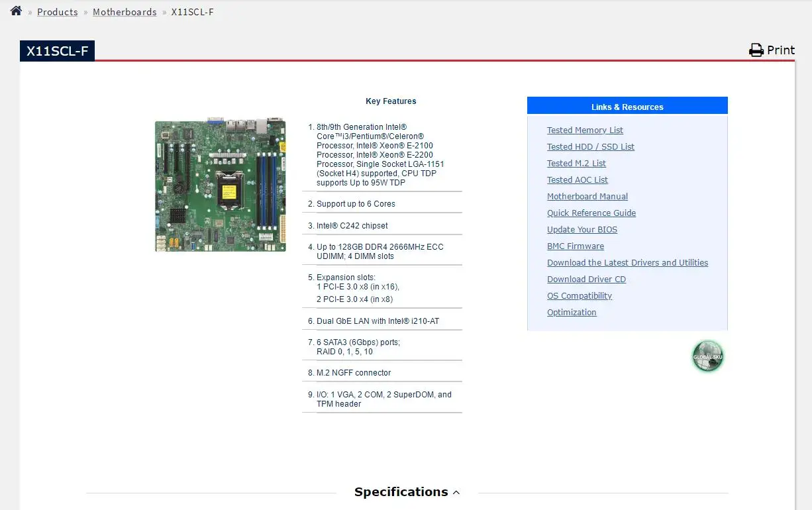Open the Motherboard Manual link
This screenshot has height=510, width=812.
[587, 197]
